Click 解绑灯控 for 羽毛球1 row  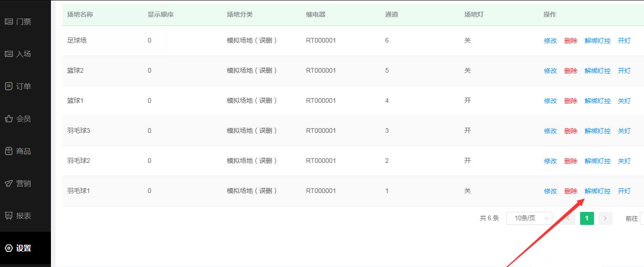tap(597, 191)
